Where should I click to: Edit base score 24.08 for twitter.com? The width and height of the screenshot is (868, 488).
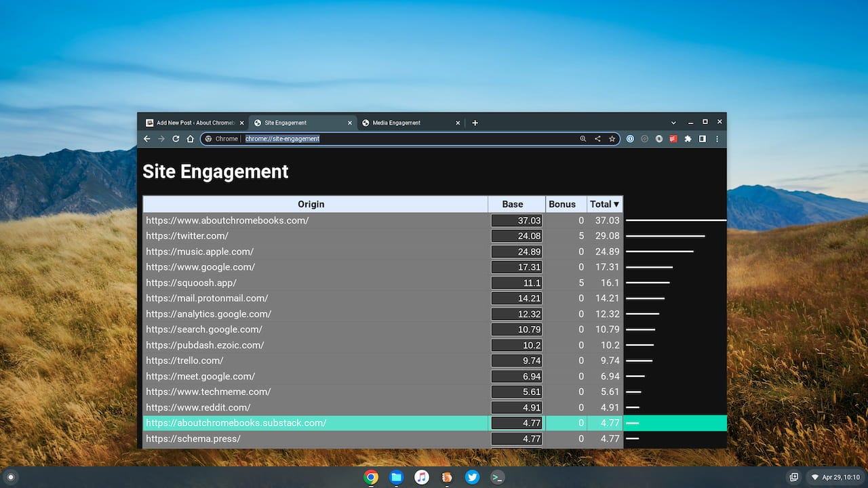517,236
